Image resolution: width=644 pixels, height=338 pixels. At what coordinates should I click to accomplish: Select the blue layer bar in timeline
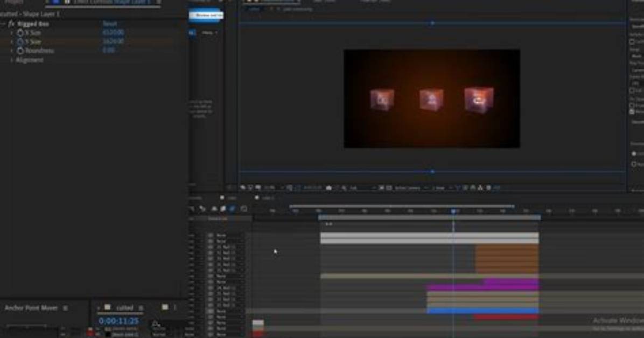482,311
